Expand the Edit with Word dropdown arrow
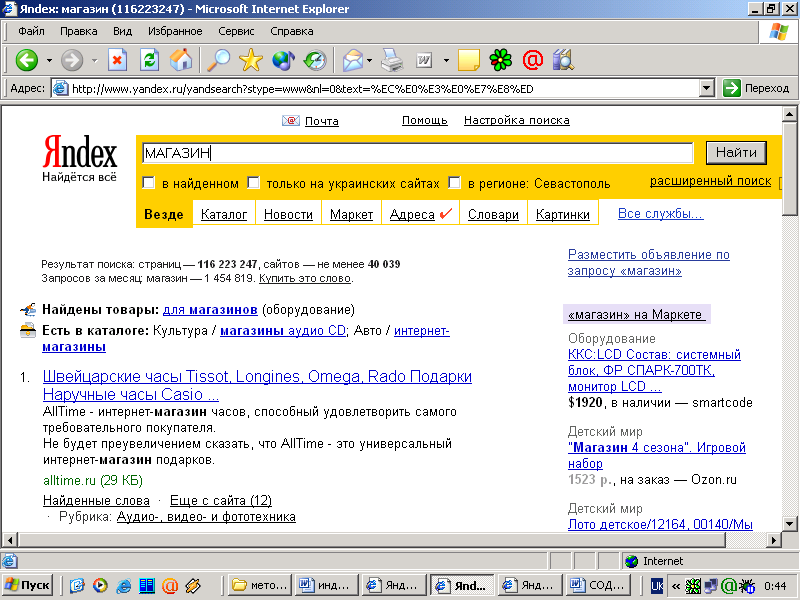 coord(446,61)
